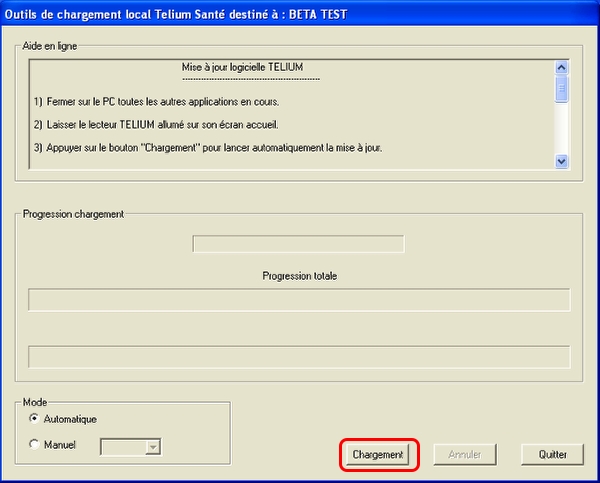Click the 'Progression chargement' group label
The width and height of the screenshot is (600, 483).
73,214
